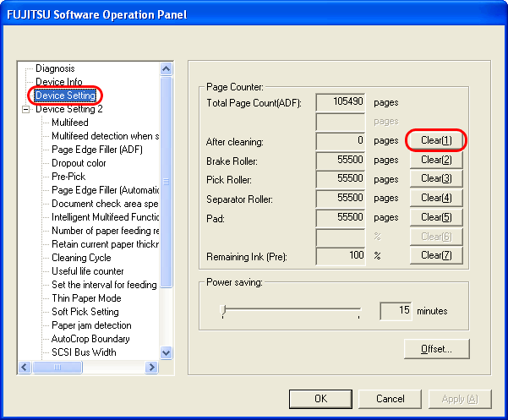
Task: Reset Pick Roller with Clear(3)
Action: point(436,178)
